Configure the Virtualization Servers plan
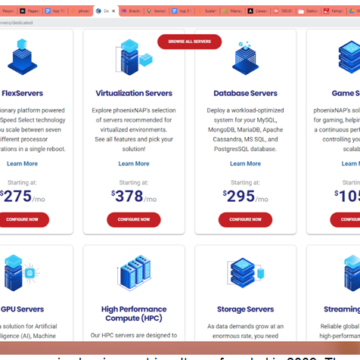This screenshot has height=360, width=360. tap(134, 220)
